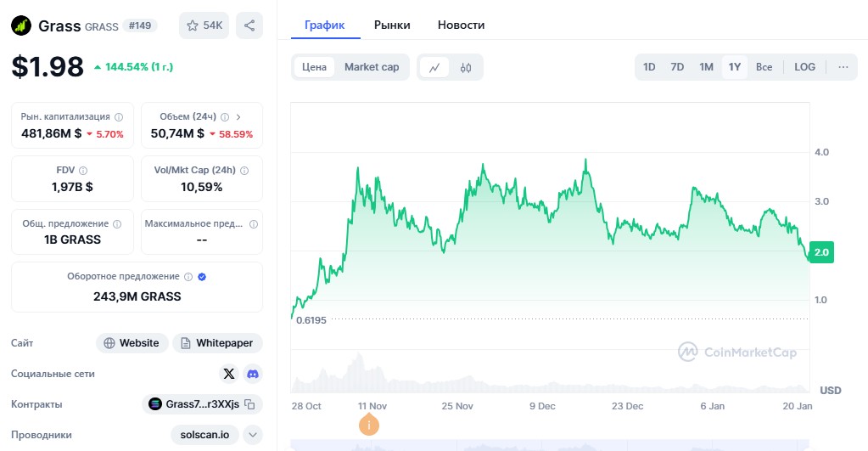Viewport: 868px width, 451px height.
Task: Toggle chart to Market cap
Action: pos(372,67)
